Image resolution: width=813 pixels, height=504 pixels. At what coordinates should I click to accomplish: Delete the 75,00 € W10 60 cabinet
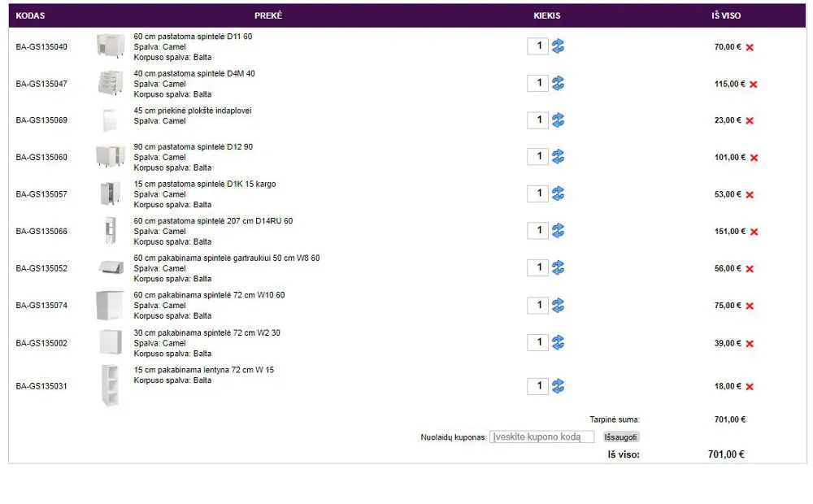(750, 306)
